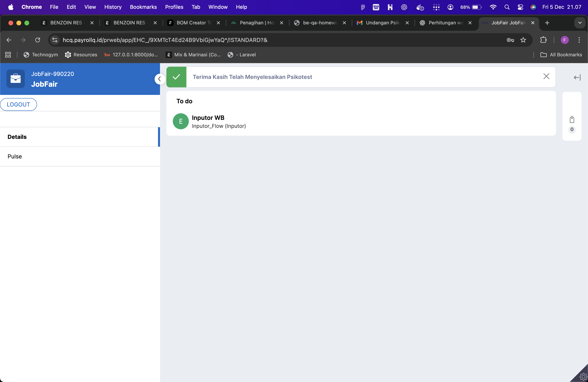This screenshot has width=588, height=382.
Task: Expand the tab search dropdown arrow
Action: tap(580, 23)
